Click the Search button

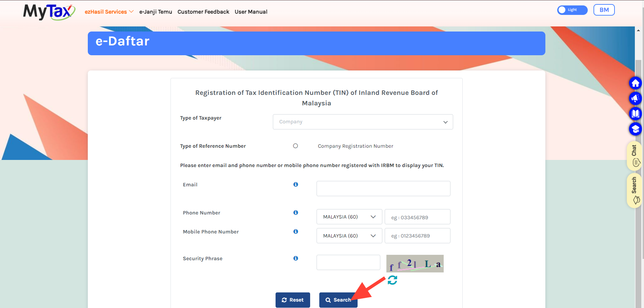tap(338, 300)
